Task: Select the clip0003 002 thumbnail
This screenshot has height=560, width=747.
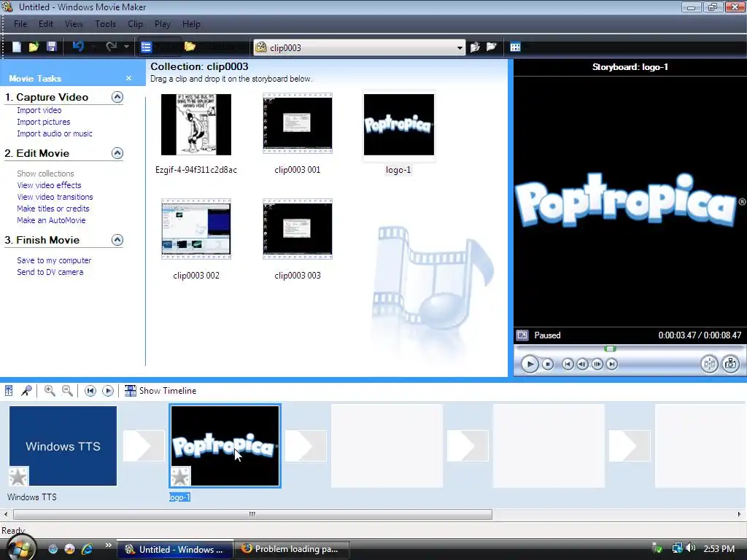Action: tap(196, 229)
